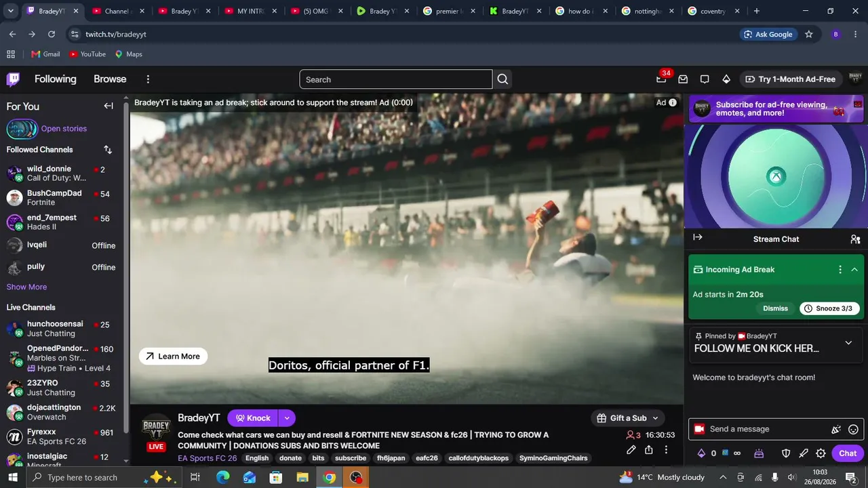Open the notifications inbox with 34 badge
Screen dimensions: 868x488
tap(661, 79)
